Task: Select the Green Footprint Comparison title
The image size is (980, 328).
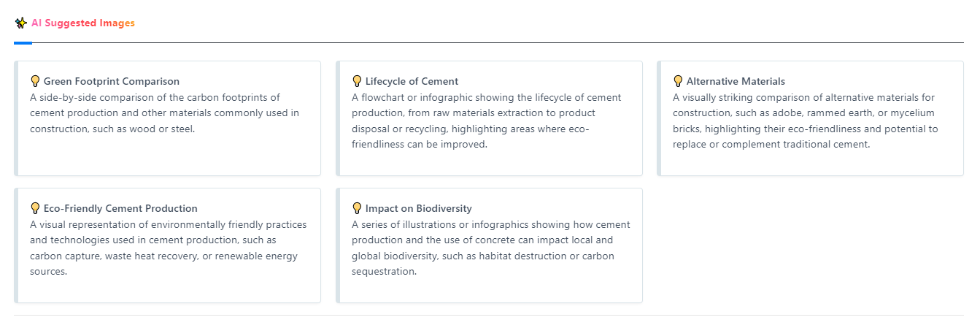Action: coord(112,81)
